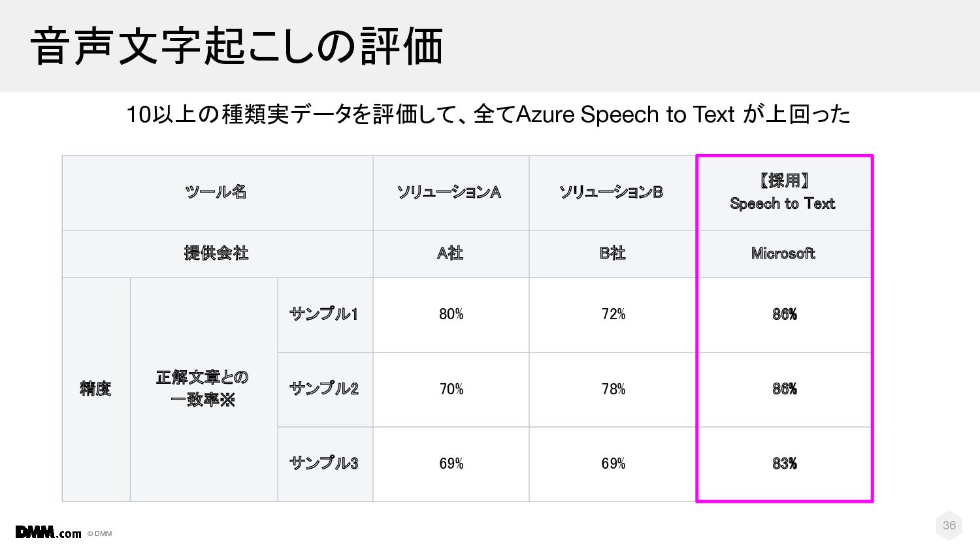980x551 pixels.
Task: Click the subtitle mentioning Azure Speech to Text
Action: click(488, 114)
